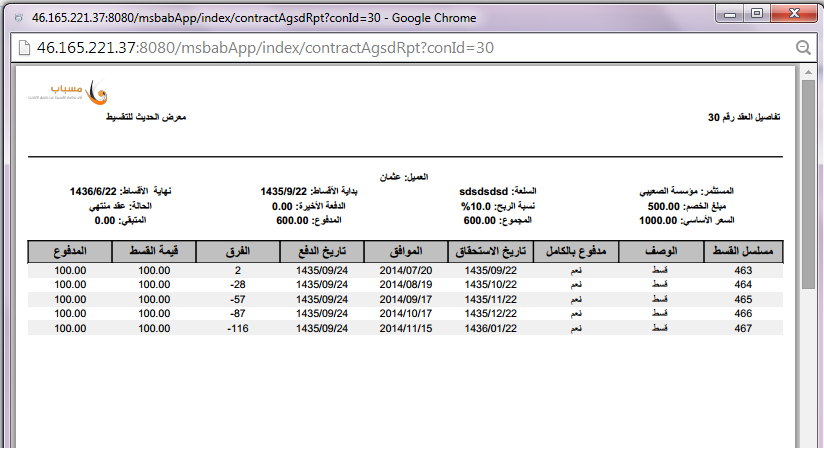Click معرض الحديث للتقسيط company name
The width and height of the screenshot is (824, 450).
coord(146,116)
